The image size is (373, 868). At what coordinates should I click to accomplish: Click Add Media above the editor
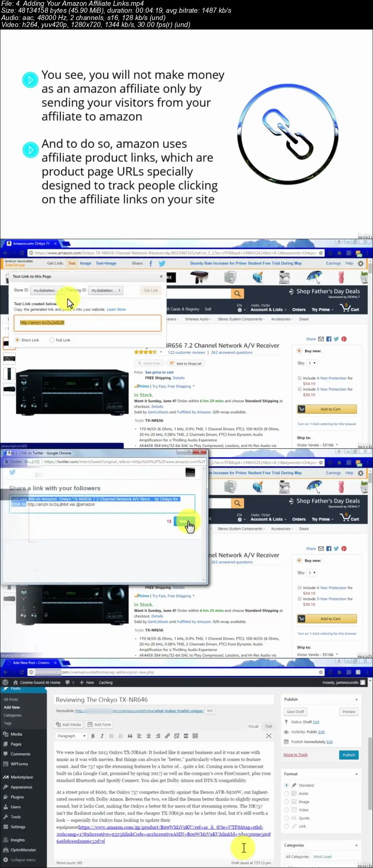pyautogui.click(x=68, y=724)
